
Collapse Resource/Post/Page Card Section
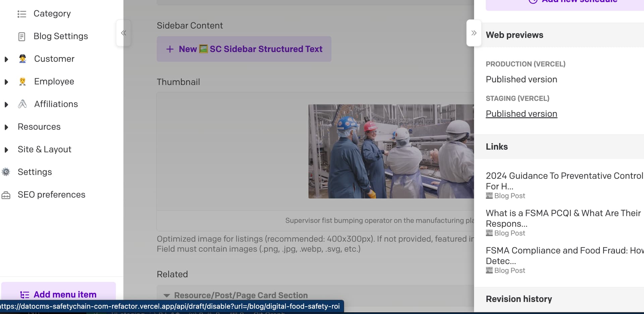[166, 296]
